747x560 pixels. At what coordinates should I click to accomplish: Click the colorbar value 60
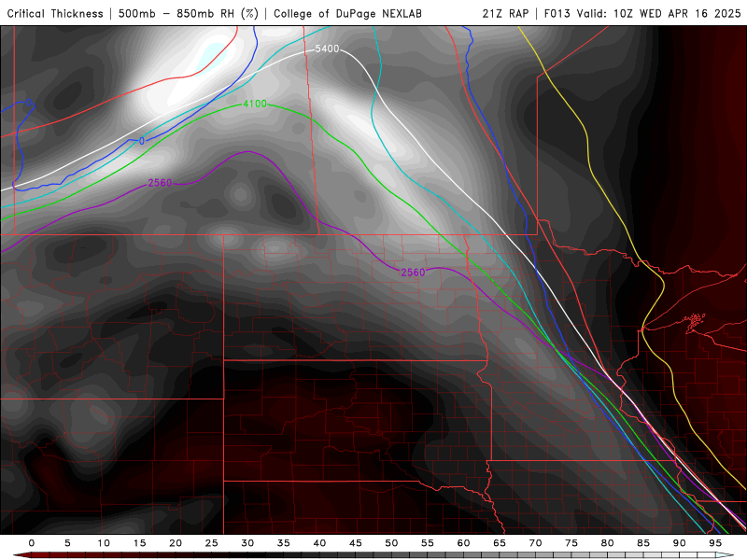point(463,543)
